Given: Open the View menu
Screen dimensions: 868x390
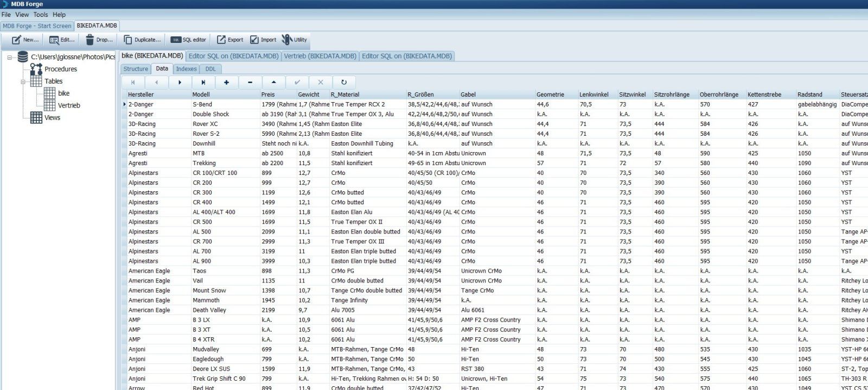Looking at the screenshot, I should point(22,15).
